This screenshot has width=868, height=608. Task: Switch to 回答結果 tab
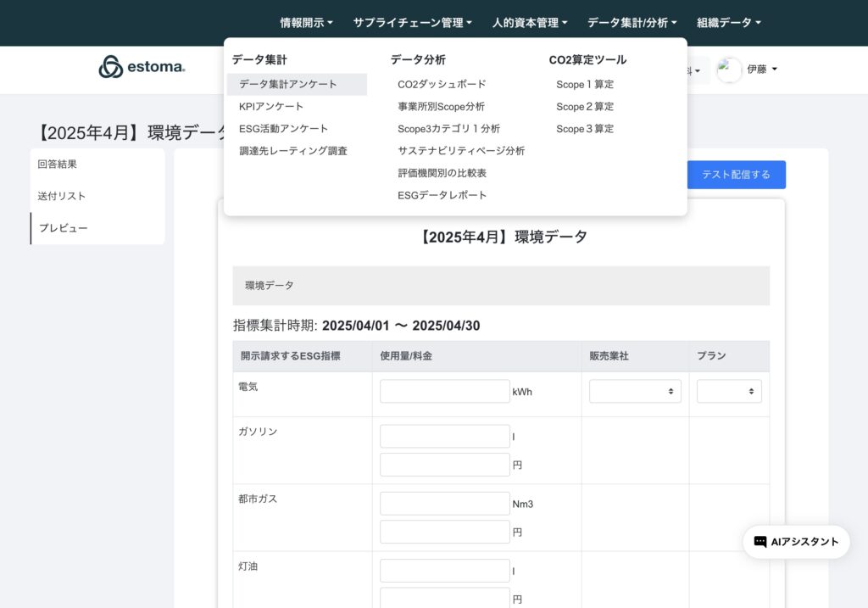[58, 165]
